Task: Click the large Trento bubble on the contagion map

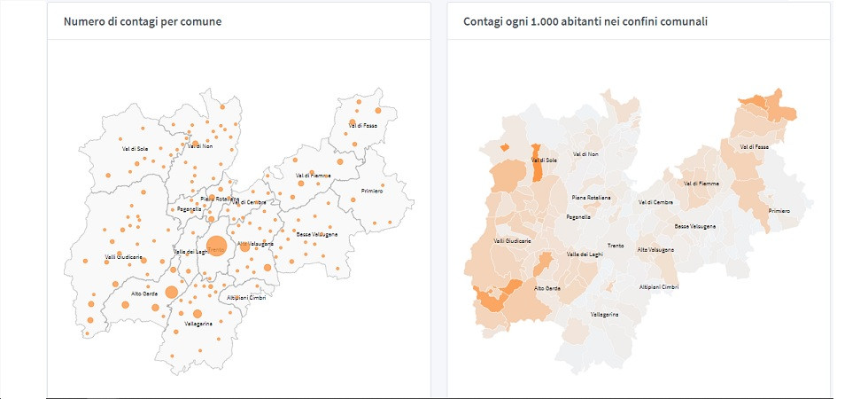Action: pos(216,246)
